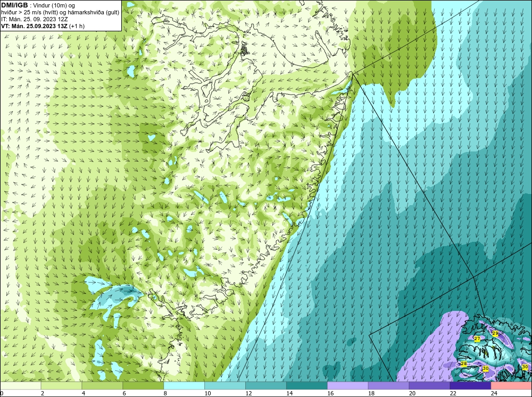Image resolution: width=532 pixels, height=397 pixels.
Task: Click the 6–8 m/s dark green legend swatch
Action: pyautogui.click(x=143, y=386)
